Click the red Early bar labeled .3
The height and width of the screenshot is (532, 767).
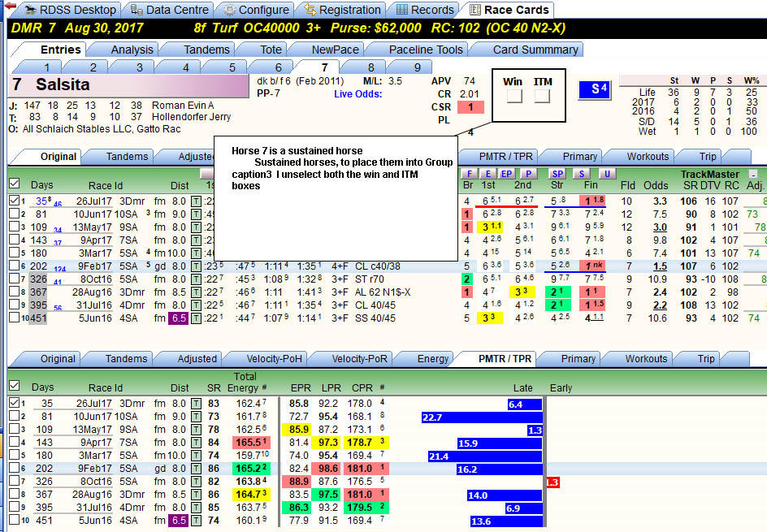(552, 482)
